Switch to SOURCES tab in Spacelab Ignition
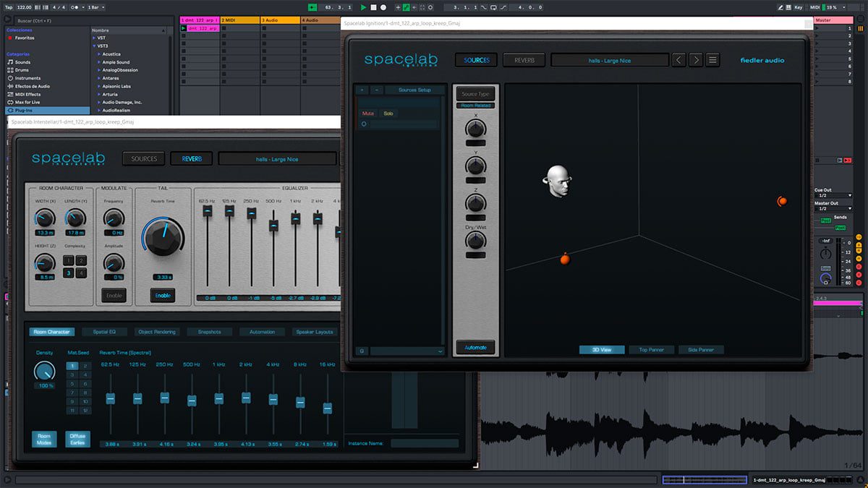The height and width of the screenshot is (488, 868). click(x=477, y=60)
